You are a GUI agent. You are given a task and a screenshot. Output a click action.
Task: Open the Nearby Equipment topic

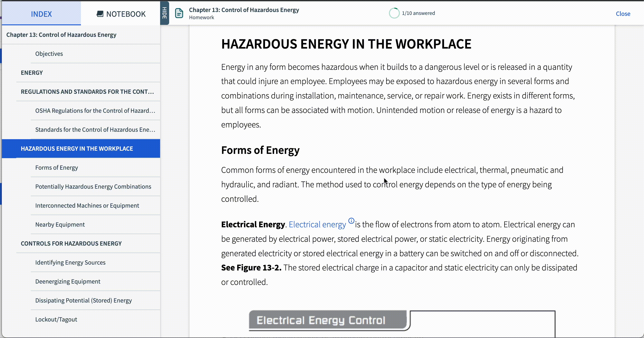[x=60, y=224]
